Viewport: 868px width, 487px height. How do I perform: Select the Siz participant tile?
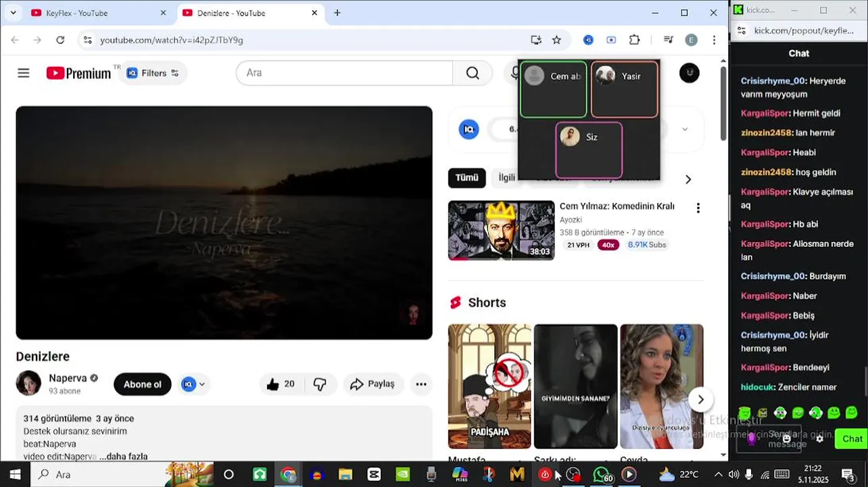589,150
